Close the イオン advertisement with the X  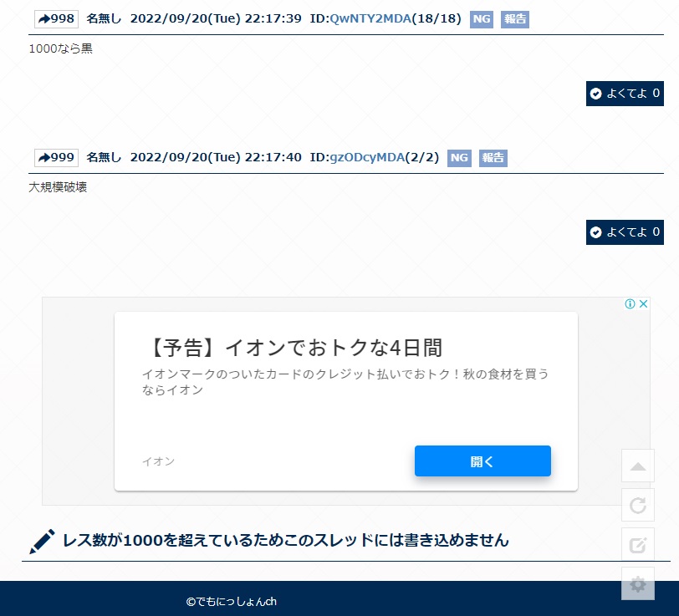click(643, 304)
